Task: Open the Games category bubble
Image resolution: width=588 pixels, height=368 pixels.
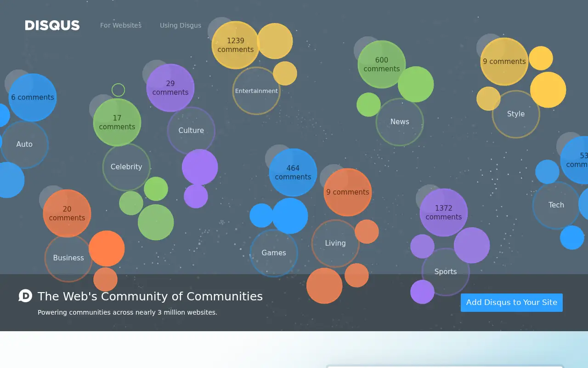Action: 274,253
